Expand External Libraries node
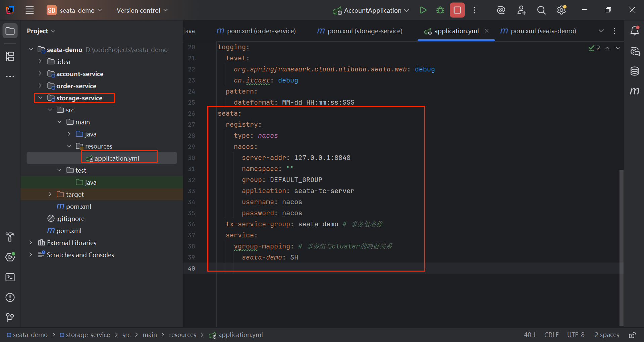The height and width of the screenshot is (342, 644). [x=31, y=243]
